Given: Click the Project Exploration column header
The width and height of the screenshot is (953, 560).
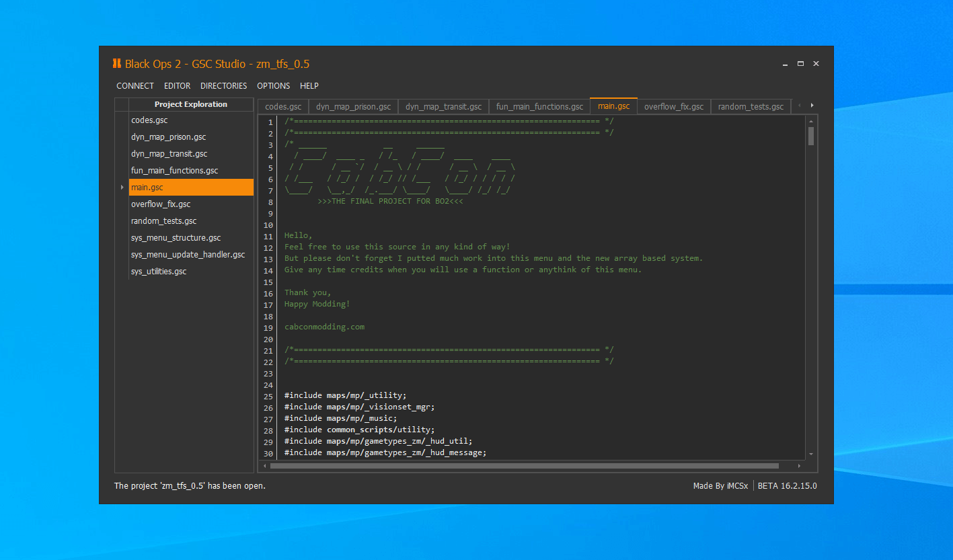Looking at the screenshot, I should pyautogui.click(x=190, y=104).
